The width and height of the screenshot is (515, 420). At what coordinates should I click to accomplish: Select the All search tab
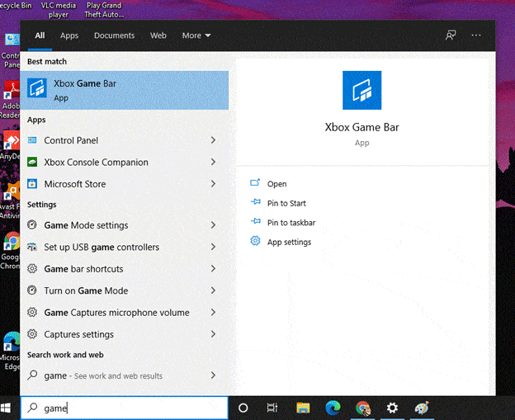pos(40,35)
